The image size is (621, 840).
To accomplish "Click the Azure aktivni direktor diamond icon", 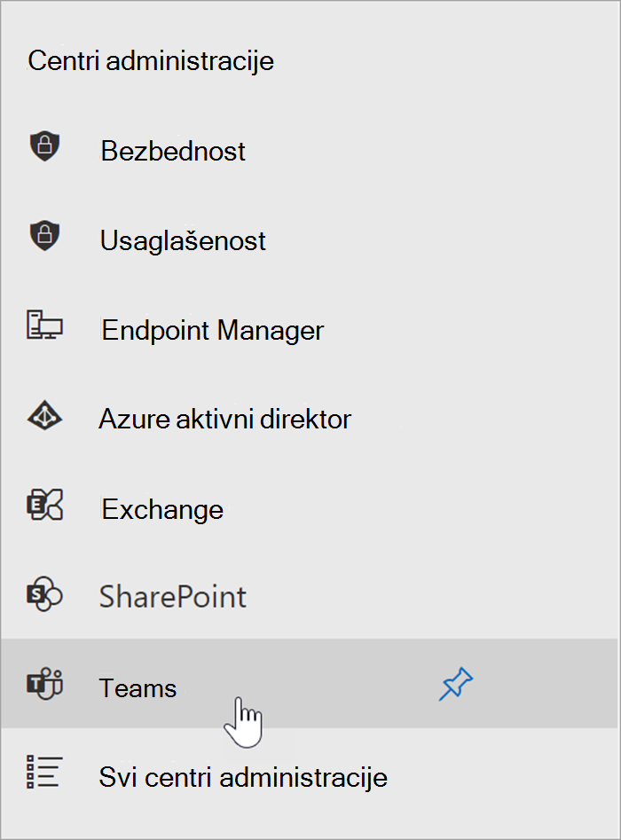I will click(44, 415).
